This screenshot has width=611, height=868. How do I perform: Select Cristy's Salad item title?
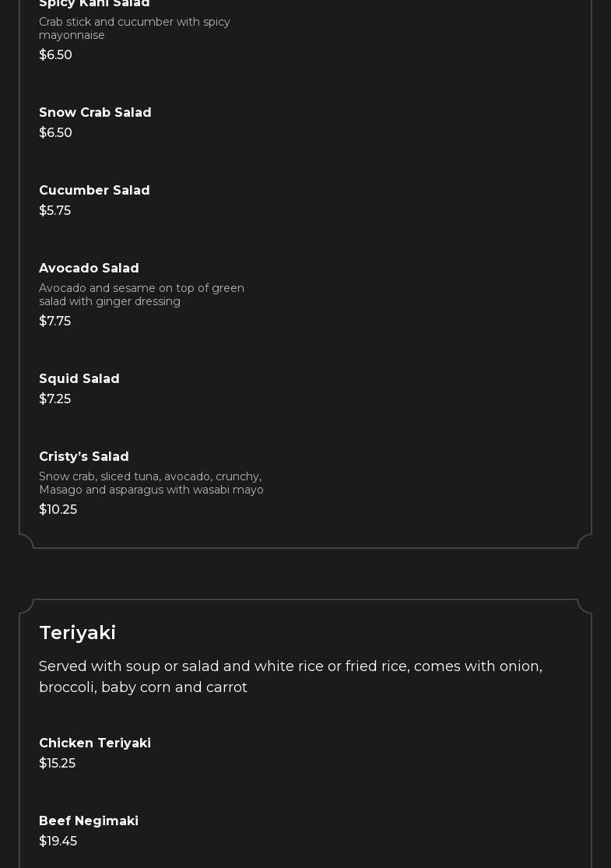84,457
